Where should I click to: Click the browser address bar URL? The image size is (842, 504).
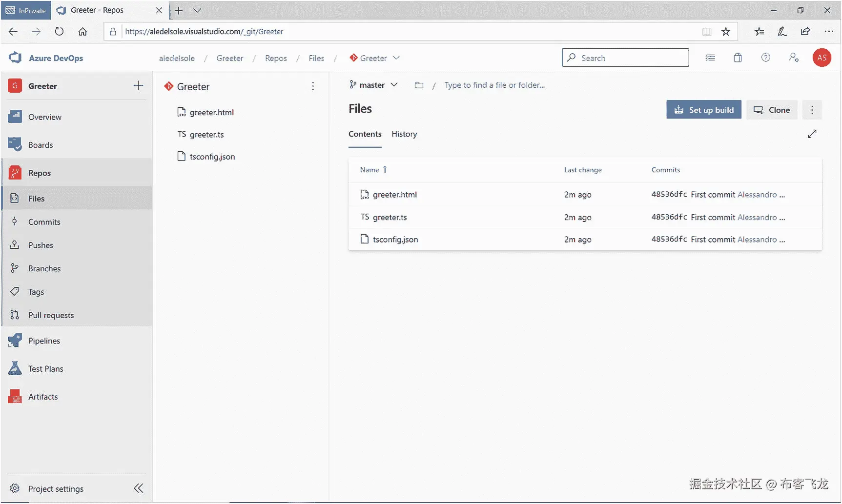[204, 32]
